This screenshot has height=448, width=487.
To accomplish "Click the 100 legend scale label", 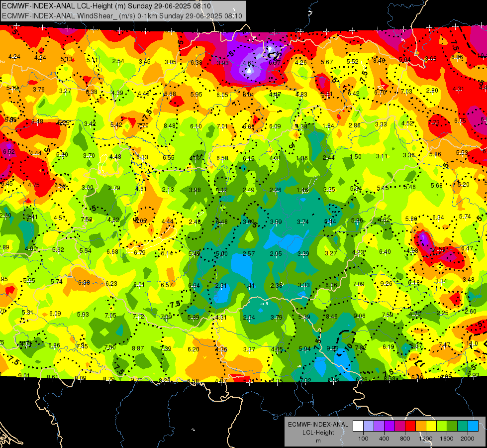I will (363, 439).
